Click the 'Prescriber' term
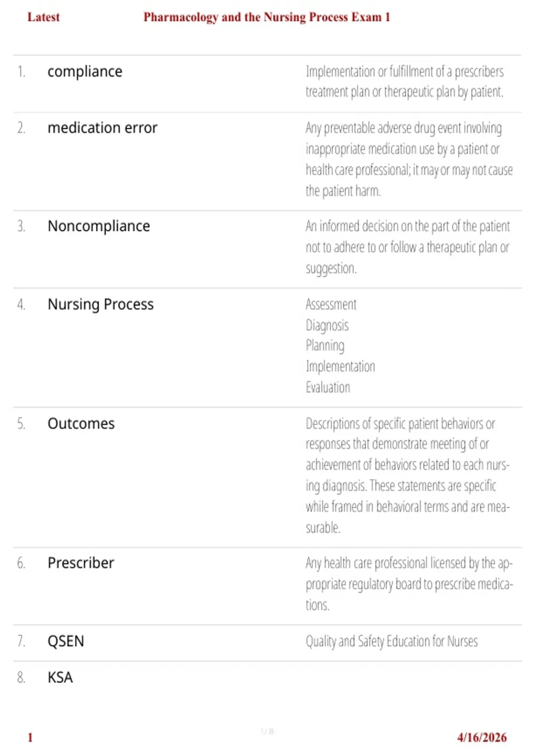The width and height of the screenshot is (534, 756). tap(81, 563)
